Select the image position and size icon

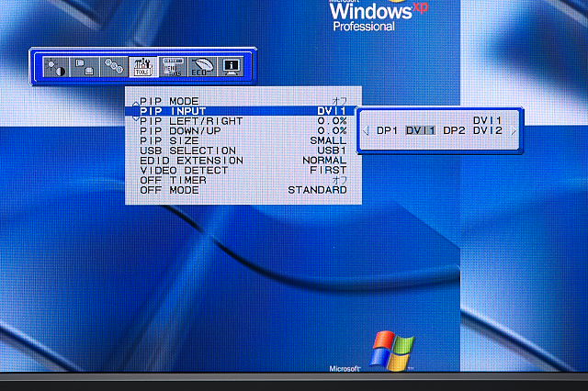point(85,67)
